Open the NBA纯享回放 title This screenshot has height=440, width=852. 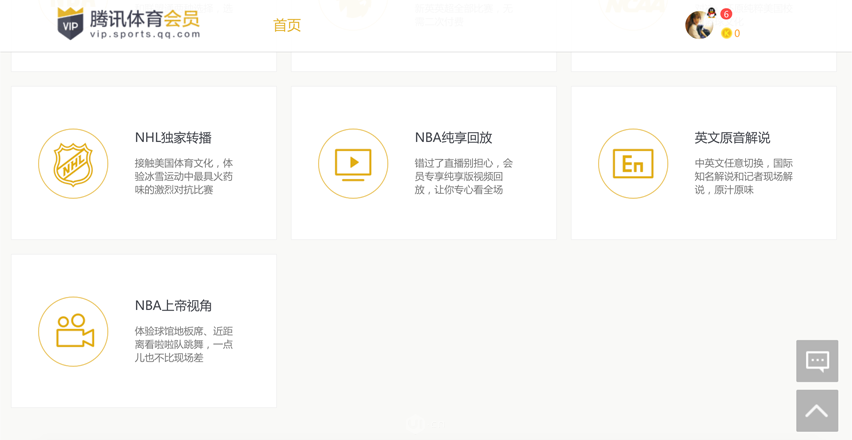453,138
